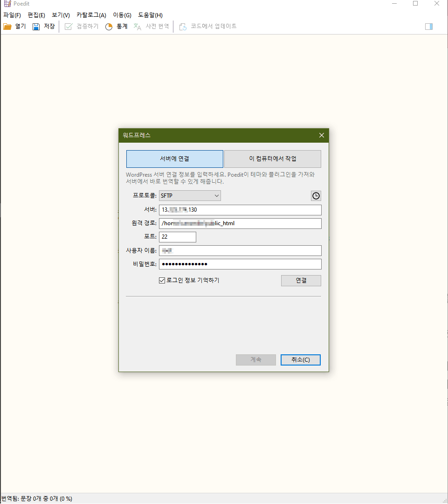Screen dimensions: 448x504
Task: Click the Validate toolbar icon
Action: pos(69,27)
